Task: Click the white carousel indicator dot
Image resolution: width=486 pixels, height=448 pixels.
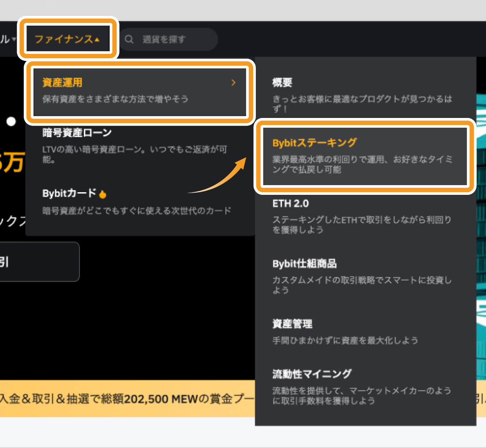Action: [11, 121]
